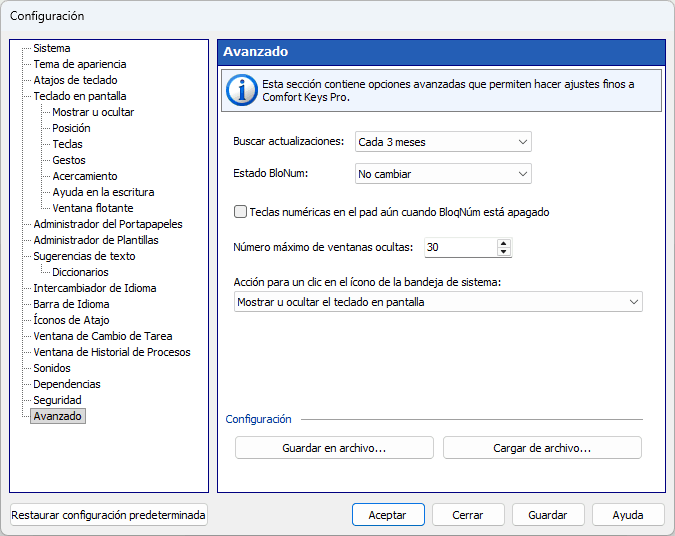
Task: Open Seguridad settings
Action: (x=57, y=400)
